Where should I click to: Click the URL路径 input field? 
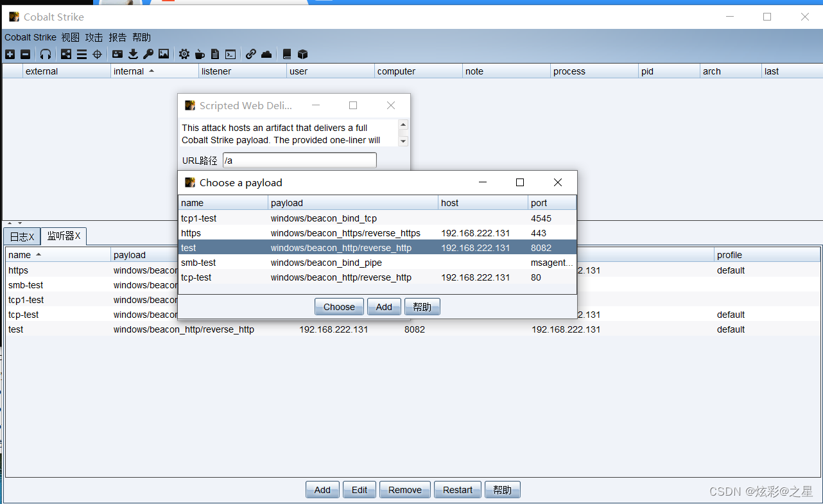pyautogui.click(x=299, y=161)
